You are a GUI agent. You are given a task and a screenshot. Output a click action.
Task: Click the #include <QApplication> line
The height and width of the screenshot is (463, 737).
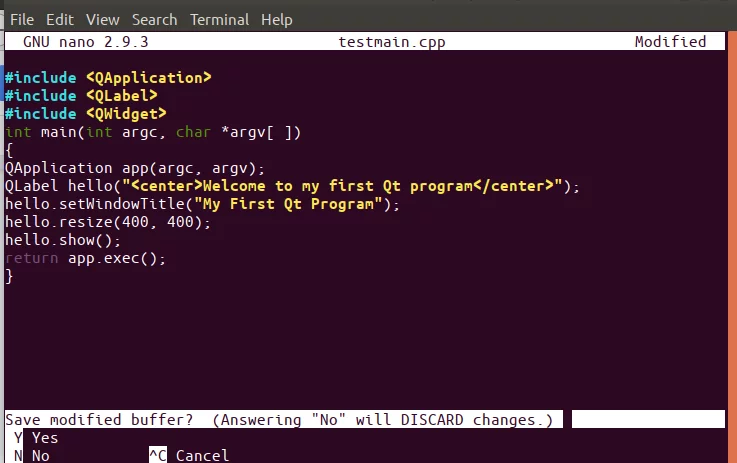108,78
